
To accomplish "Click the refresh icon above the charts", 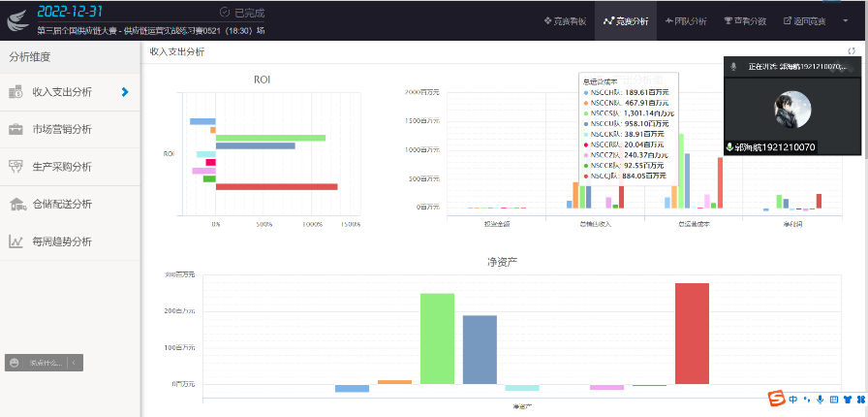I will [851, 50].
